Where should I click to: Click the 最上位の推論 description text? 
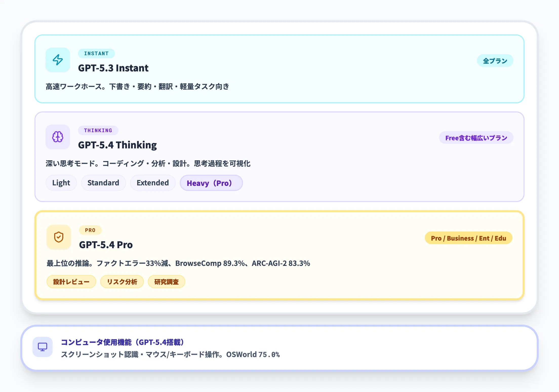pos(178,263)
